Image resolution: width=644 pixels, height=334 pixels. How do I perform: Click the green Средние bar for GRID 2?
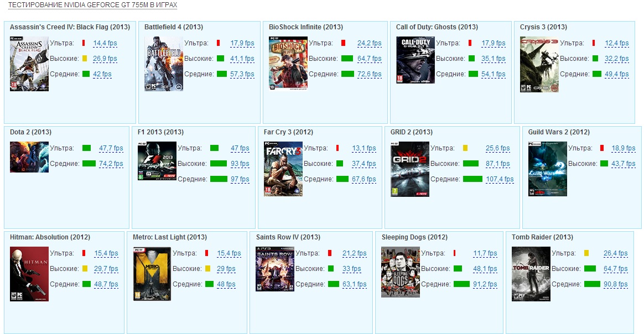click(x=472, y=179)
